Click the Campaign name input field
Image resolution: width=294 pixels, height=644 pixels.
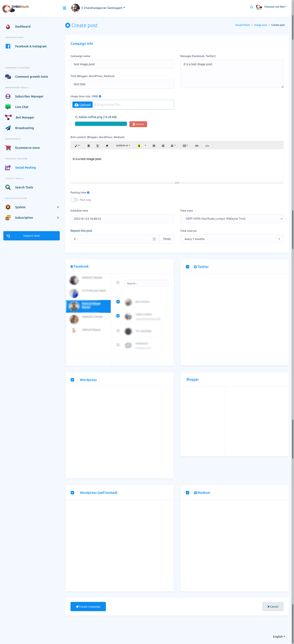[x=122, y=64]
